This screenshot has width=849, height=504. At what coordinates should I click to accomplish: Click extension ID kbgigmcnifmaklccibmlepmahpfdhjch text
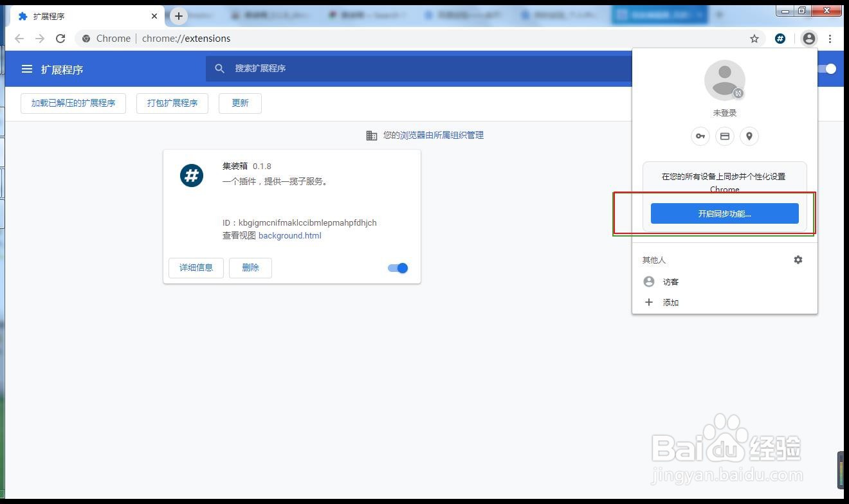coord(307,223)
